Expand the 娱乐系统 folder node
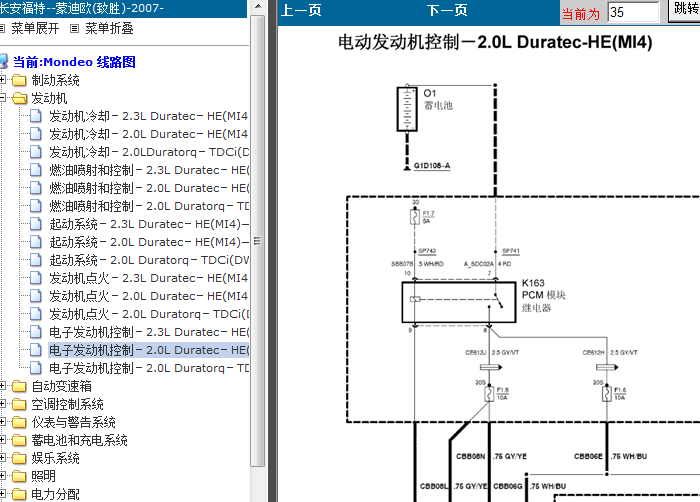The height and width of the screenshot is (502, 700). coord(2,458)
